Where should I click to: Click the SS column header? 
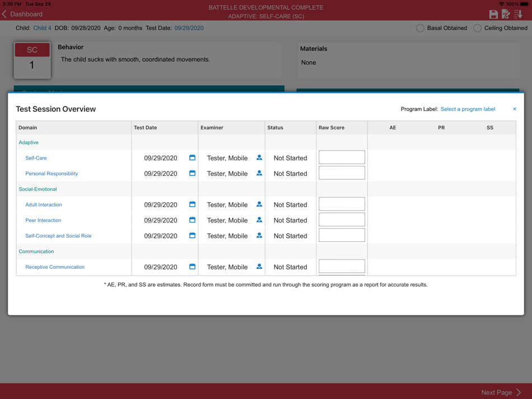tap(490, 128)
